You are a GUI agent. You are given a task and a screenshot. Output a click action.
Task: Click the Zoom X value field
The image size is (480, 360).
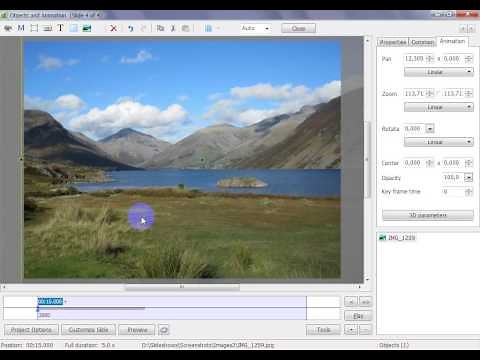click(x=414, y=93)
